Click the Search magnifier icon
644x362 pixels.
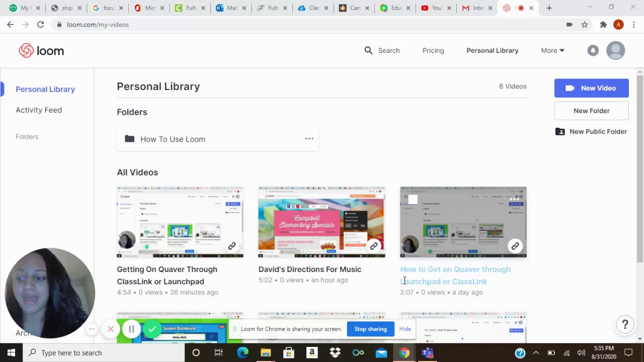coord(368,50)
